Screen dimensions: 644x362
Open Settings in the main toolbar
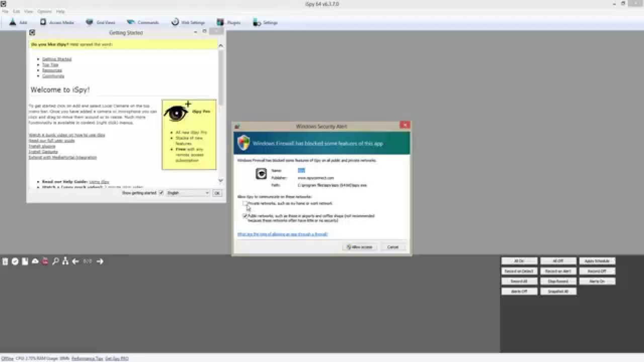pyautogui.click(x=265, y=23)
